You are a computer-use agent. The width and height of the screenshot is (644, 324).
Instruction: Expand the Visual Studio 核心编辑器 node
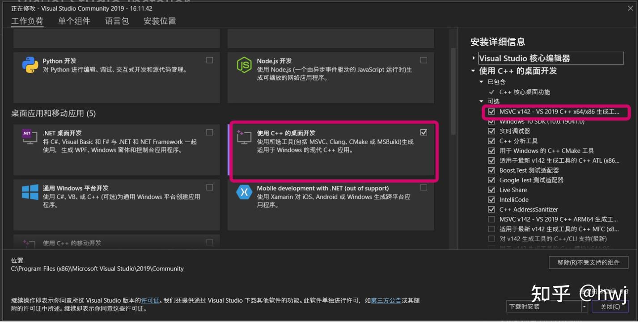pos(474,58)
